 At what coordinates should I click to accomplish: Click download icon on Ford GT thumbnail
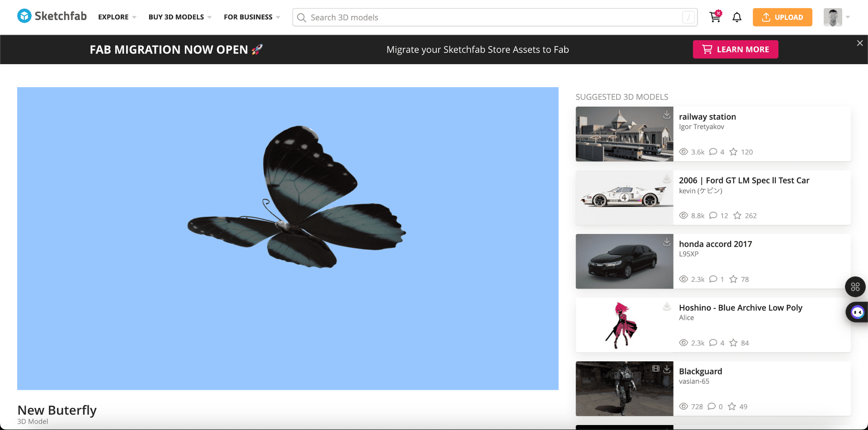(x=667, y=178)
